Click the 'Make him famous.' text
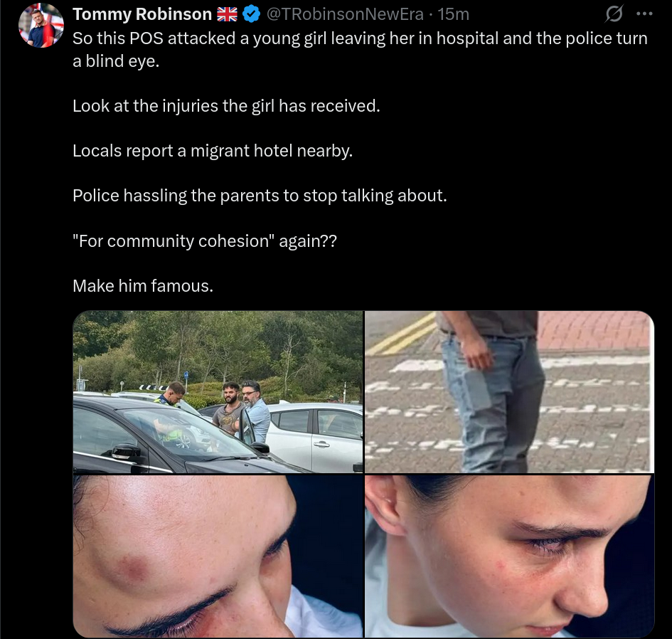 click(x=143, y=286)
